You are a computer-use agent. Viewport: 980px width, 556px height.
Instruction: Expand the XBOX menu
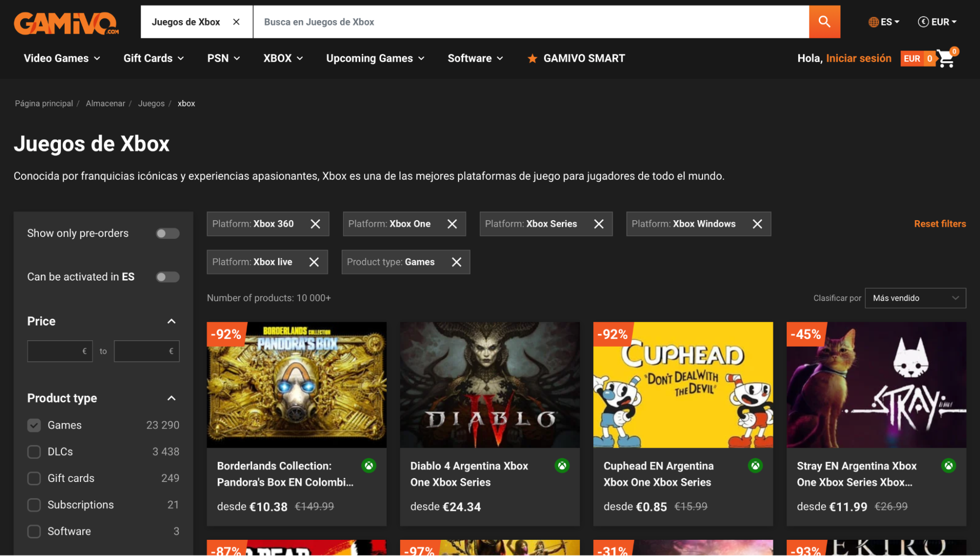[283, 58]
